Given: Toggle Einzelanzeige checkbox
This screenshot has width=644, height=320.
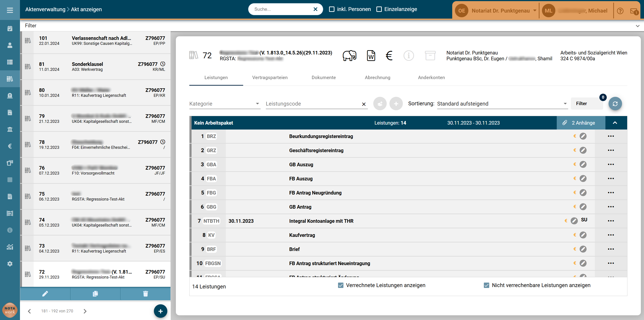Looking at the screenshot, I should (x=379, y=9).
